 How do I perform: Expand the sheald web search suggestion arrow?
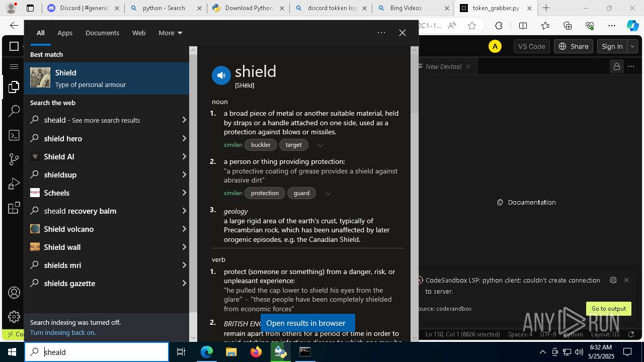[x=184, y=120]
